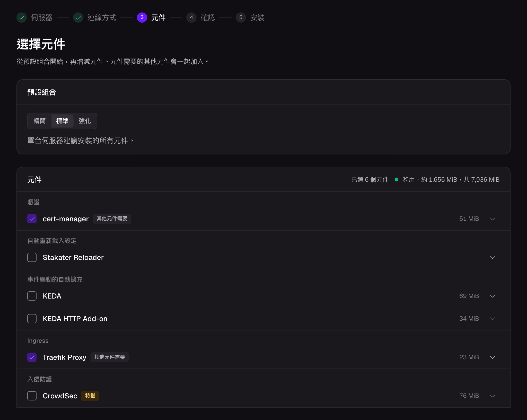Click the green memory status dot
The image size is (527, 420).
(x=397, y=179)
